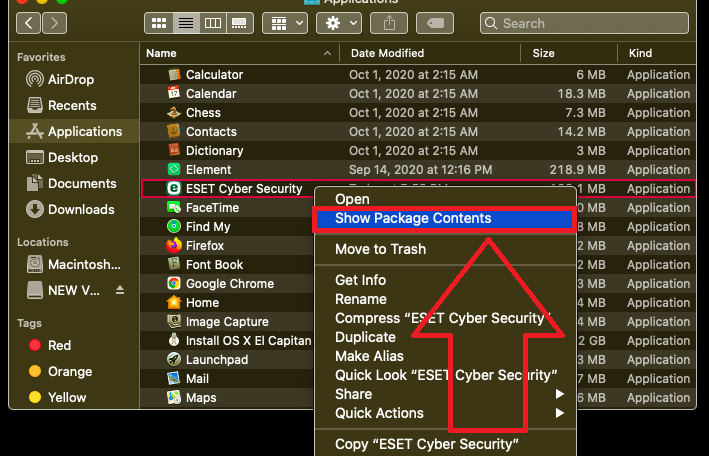Switch to column view
The height and width of the screenshot is (456, 709).
213,23
